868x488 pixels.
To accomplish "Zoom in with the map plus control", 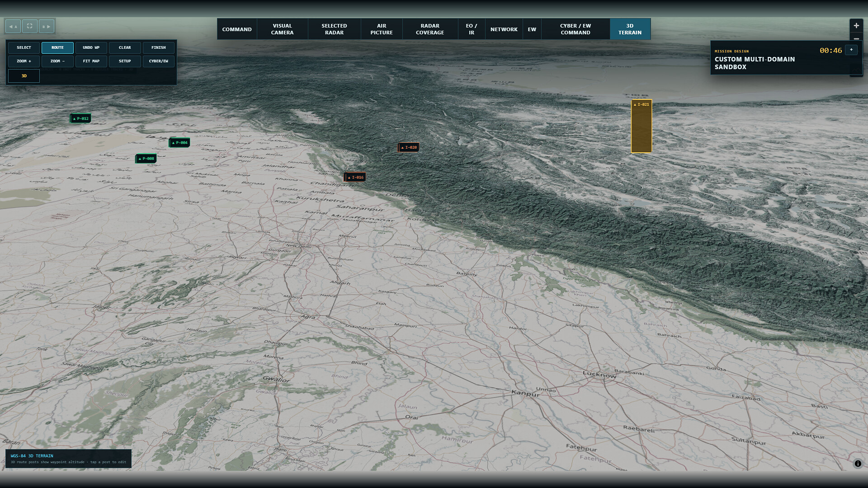I will [x=856, y=26].
